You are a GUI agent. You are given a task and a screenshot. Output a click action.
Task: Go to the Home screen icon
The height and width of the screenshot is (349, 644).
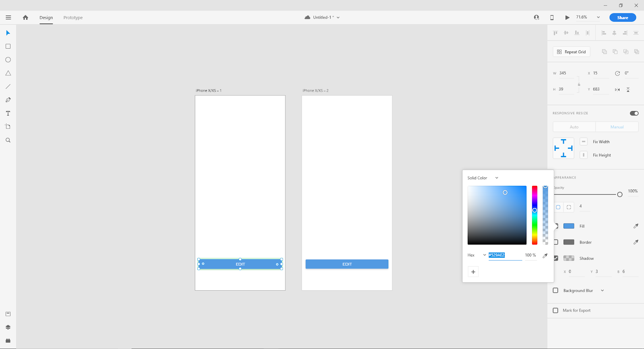coord(25,17)
